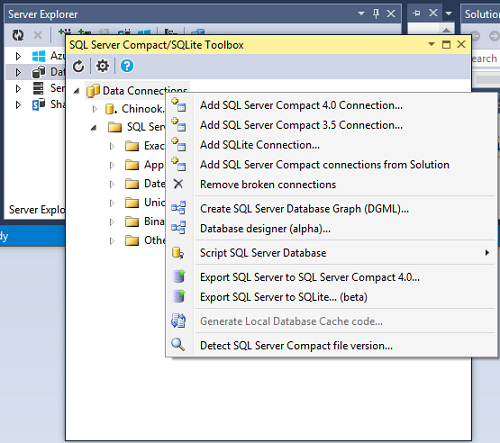Close the SQL Server Compact/SQLite Toolbox
The height and width of the screenshot is (443, 500).
[461, 44]
